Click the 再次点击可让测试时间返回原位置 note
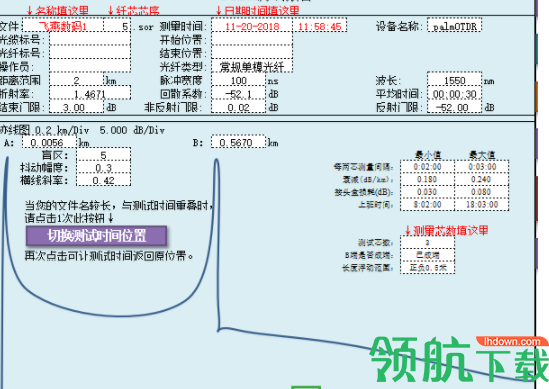This screenshot has height=389, width=549. coord(109,256)
